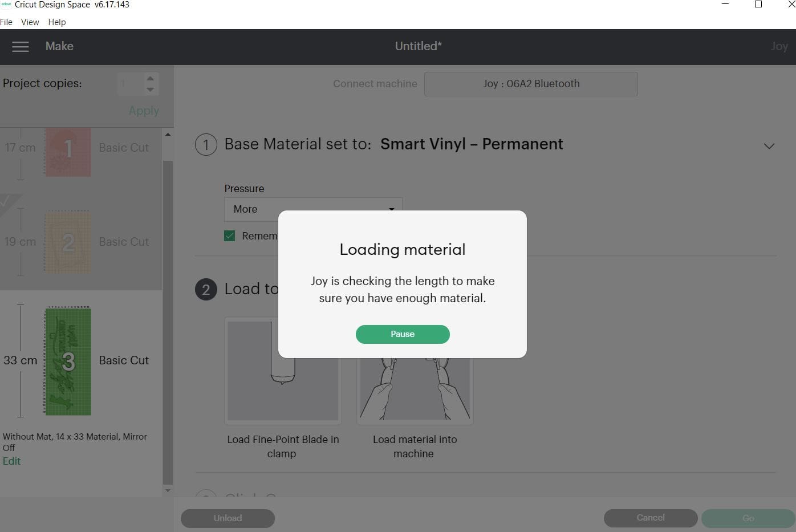Click the Make header label
This screenshot has width=796, height=532.
click(59, 46)
